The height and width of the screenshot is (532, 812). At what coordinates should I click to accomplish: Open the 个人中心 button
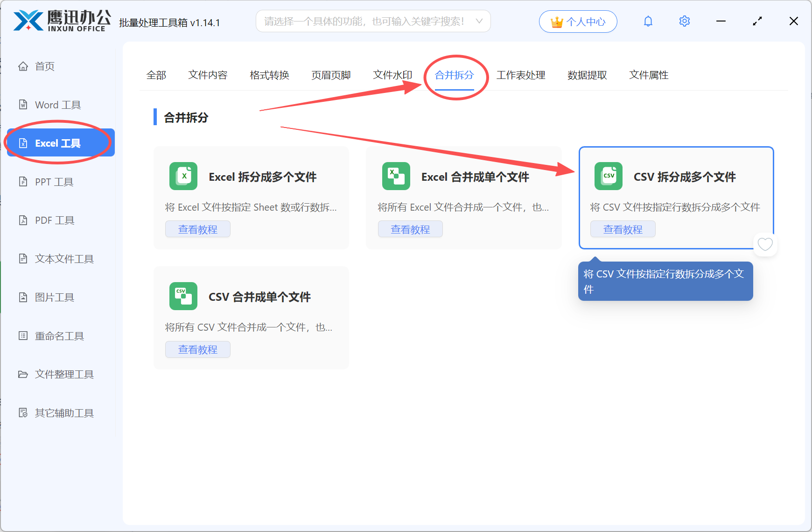pyautogui.click(x=578, y=21)
